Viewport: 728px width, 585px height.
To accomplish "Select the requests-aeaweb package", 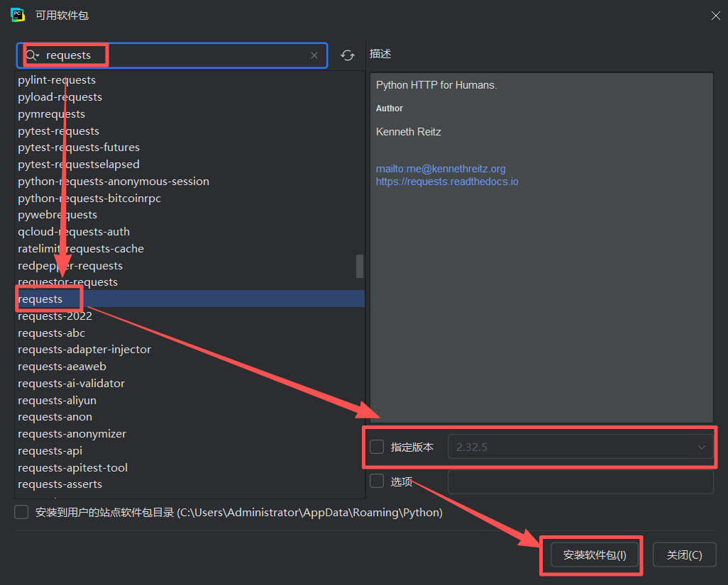I will [62, 367].
